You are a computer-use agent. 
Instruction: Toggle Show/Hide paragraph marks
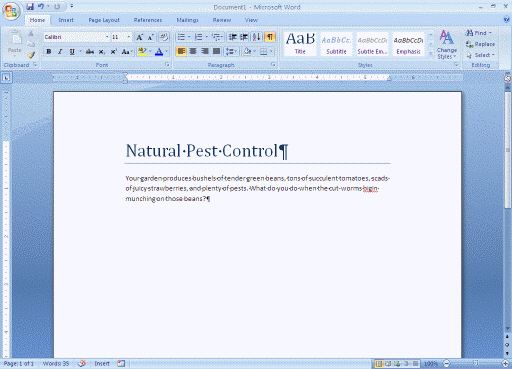270,37
